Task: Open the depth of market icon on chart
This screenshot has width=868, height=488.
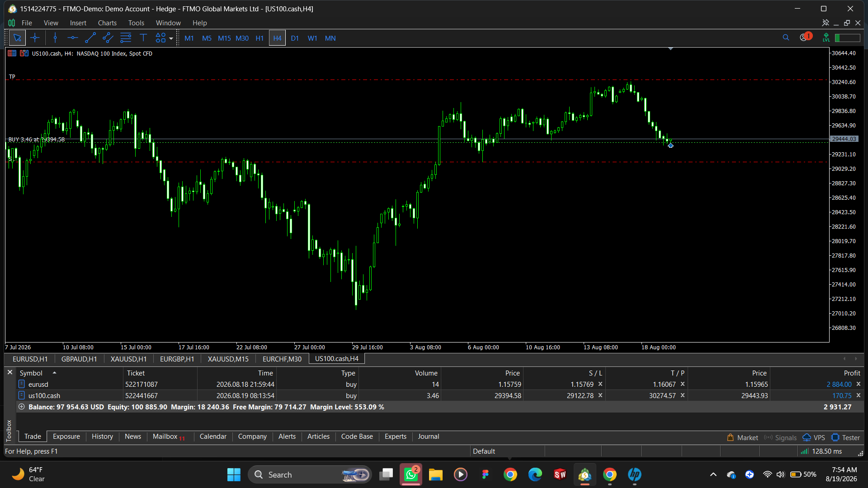Action: [24, 53]
